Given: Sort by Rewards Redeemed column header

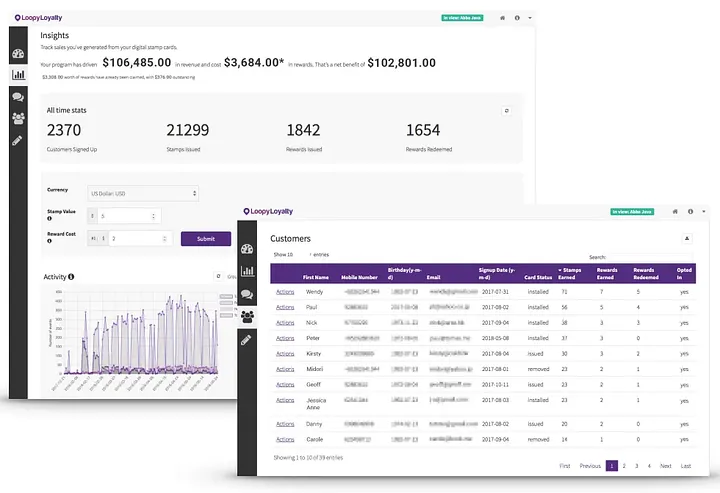Looking at the screenshot, I should click(646, 274).
